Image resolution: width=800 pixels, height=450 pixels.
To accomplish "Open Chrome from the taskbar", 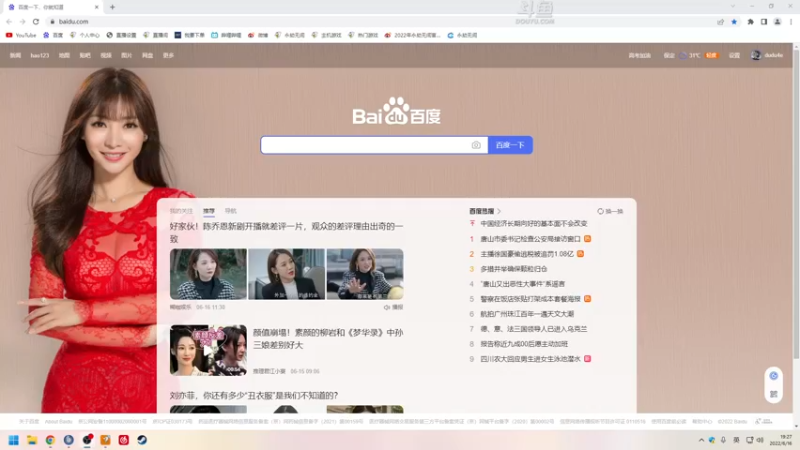I will (51, 440).
